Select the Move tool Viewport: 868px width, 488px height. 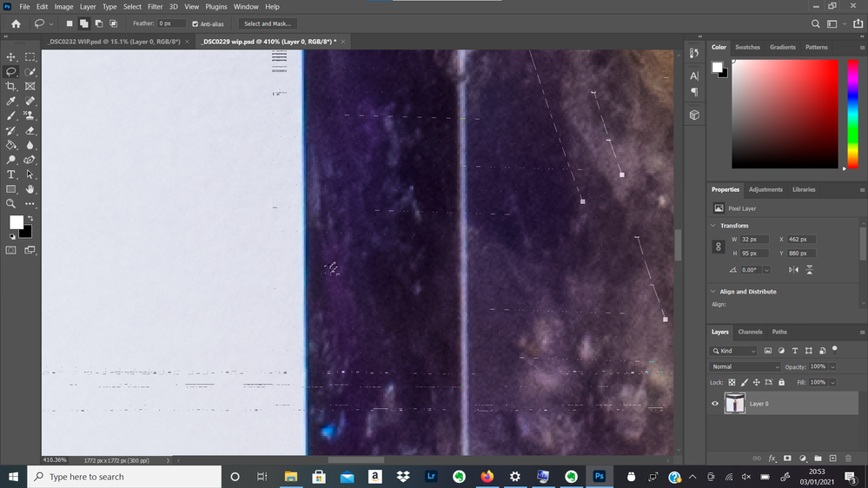coord(10,57)
